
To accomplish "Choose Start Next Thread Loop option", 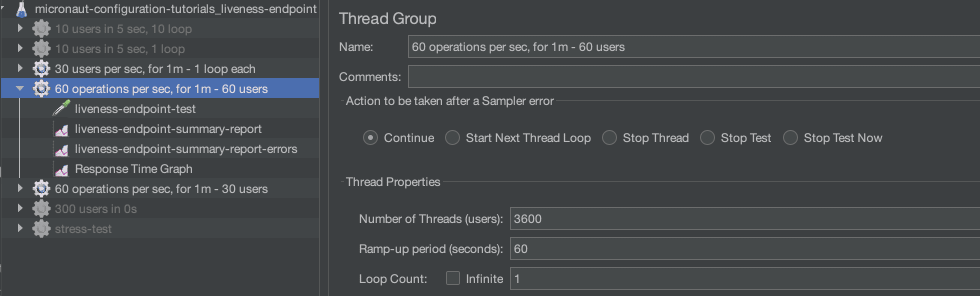I will (x=452, y=137).
